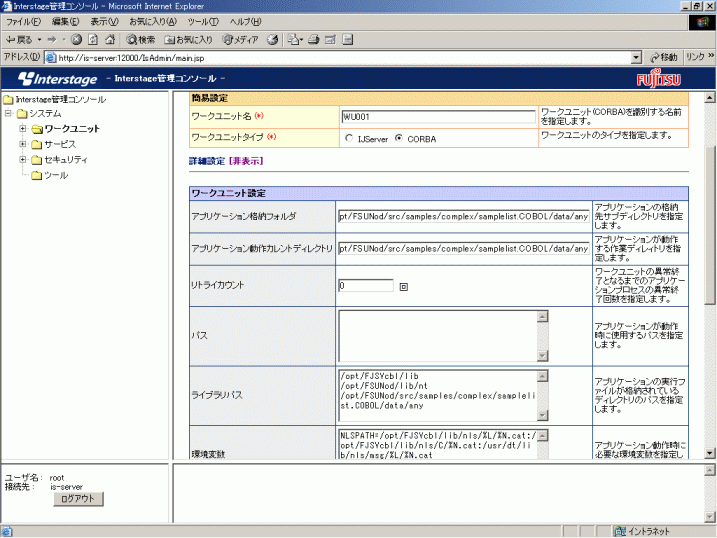
Task: Click the main page scroll down arrow
Action: 710,453
